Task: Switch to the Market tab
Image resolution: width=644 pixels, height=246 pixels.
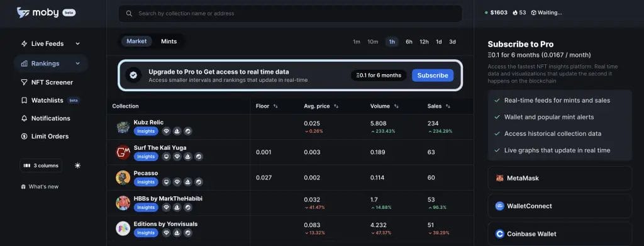Action: 136,41
